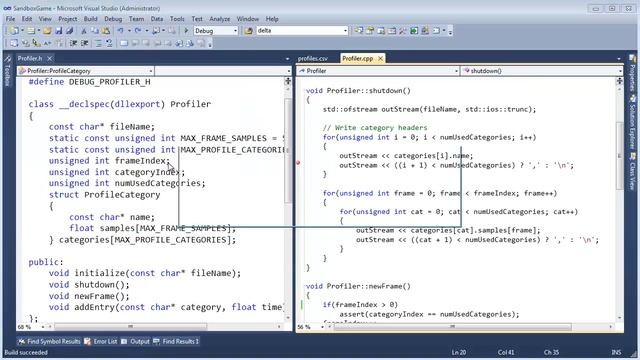640x360 pixels.
Task: Open the Build menu
Action: [91, 19]
